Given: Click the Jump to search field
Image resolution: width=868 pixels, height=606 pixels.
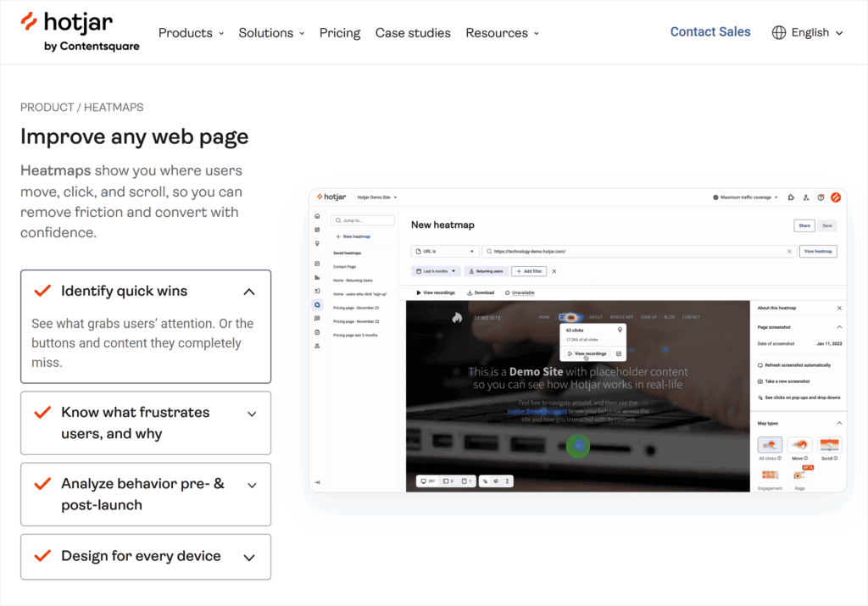Looking at the screenshot, I should point(364,220).
